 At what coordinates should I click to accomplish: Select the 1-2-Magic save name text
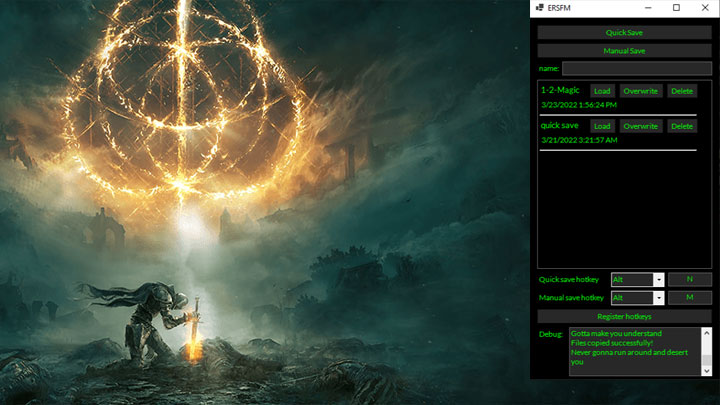(x=560, y=90)
